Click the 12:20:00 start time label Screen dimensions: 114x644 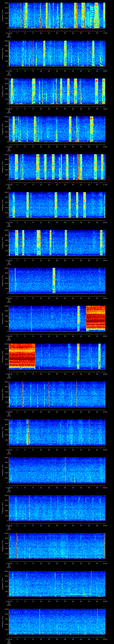(9, 184)
